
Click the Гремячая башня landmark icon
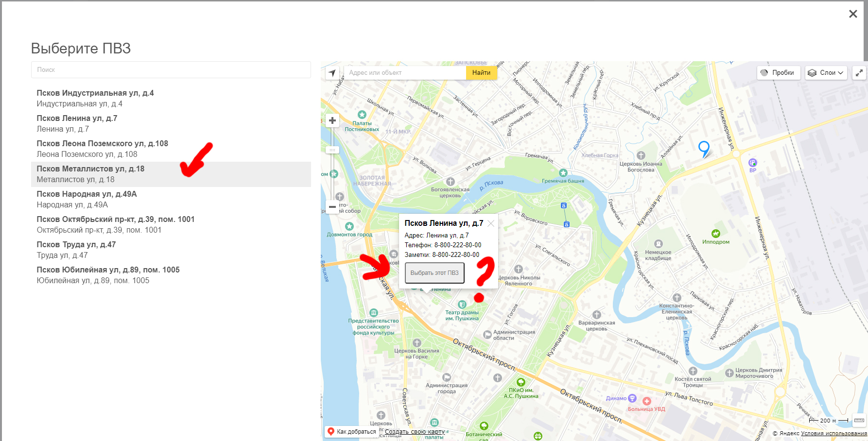pyautogui.click(x=563, y=173)
